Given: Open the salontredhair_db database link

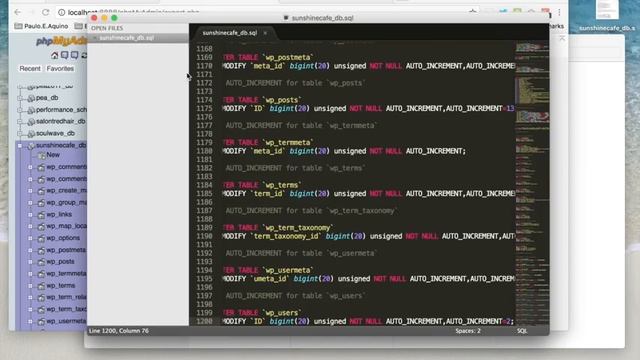Looking at the screenshot, I should (x=60, y=121).
